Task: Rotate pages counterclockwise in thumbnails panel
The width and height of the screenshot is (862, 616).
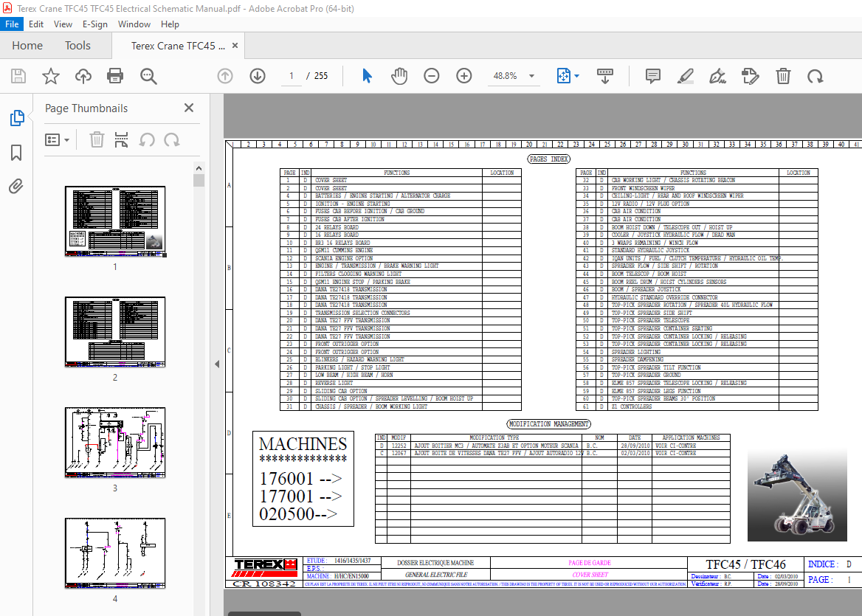Action: pos(147,140)
